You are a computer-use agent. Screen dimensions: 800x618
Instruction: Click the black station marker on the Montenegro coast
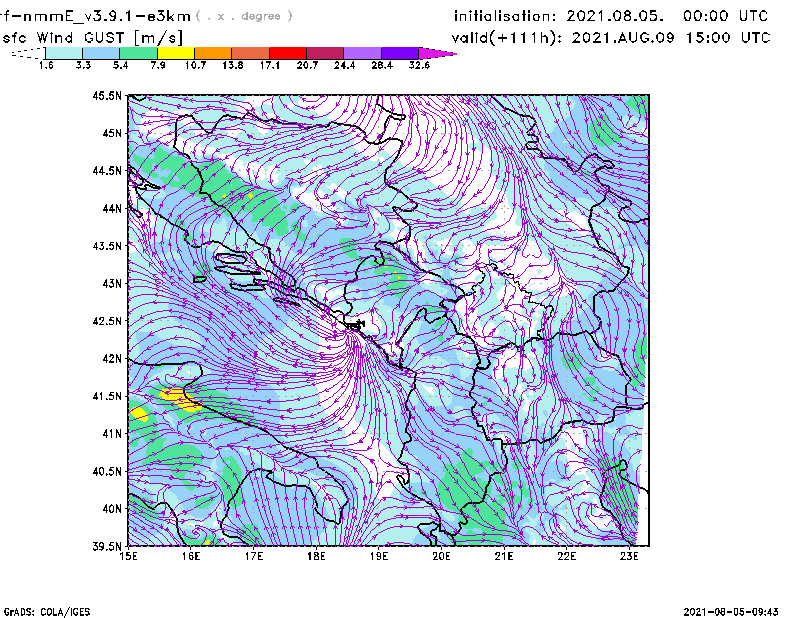[357, 324]
